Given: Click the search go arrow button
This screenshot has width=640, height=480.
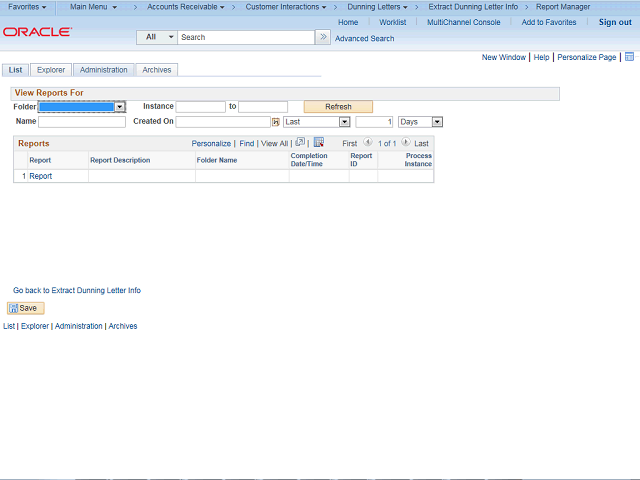Looking at the screenshot, I should (x=323, y=37).
